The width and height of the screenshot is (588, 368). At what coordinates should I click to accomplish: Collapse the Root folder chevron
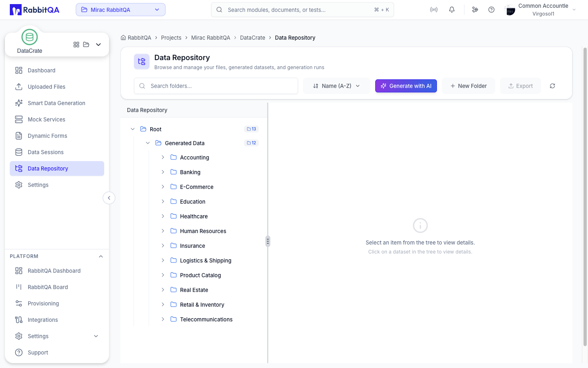[x=133, y=129]
